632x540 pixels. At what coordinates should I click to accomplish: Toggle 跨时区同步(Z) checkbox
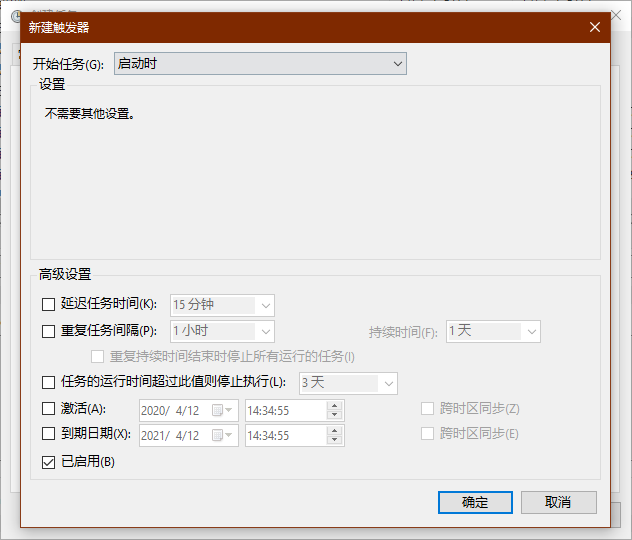click(427, 409)
